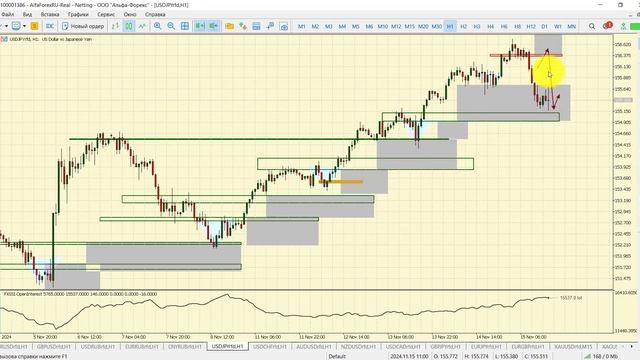Select the M15 timeframe
The width and height of the screenshot is (640, 360).
(409, 26)
